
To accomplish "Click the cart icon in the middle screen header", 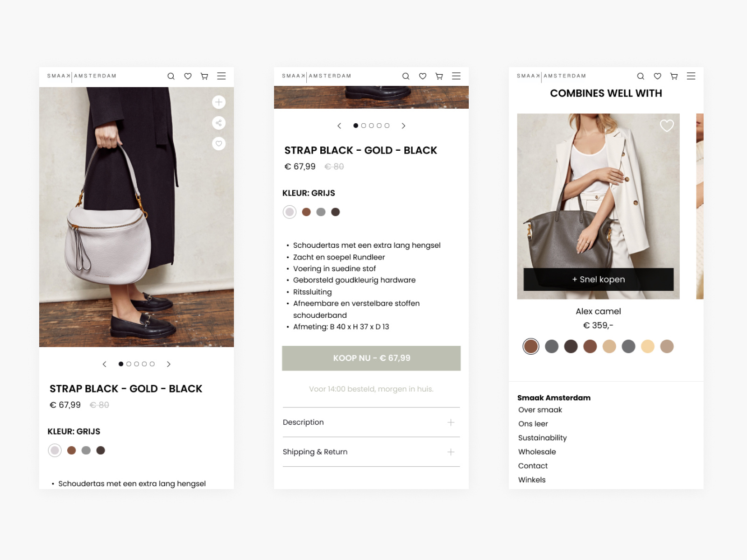I will [x=439, y=76].
